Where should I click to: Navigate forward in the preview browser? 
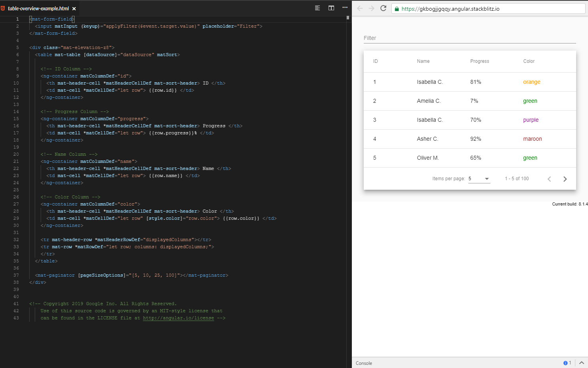(371, 8)
